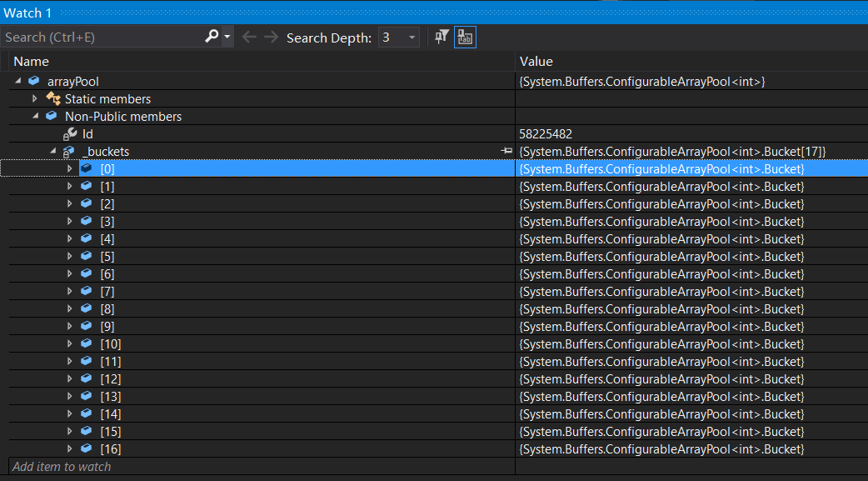Toggle the pinned properties filter icon
The image size is (868, 481).
(442, 37)
